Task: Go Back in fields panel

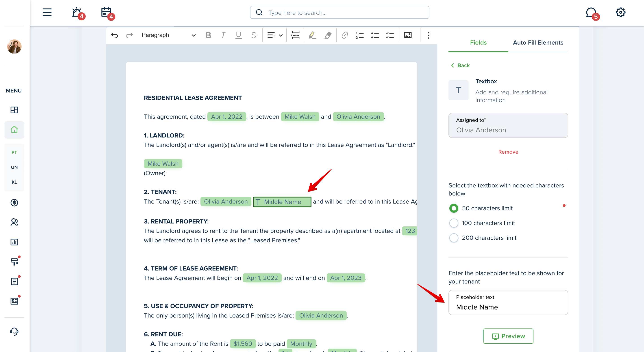Action: pos(460,65)
